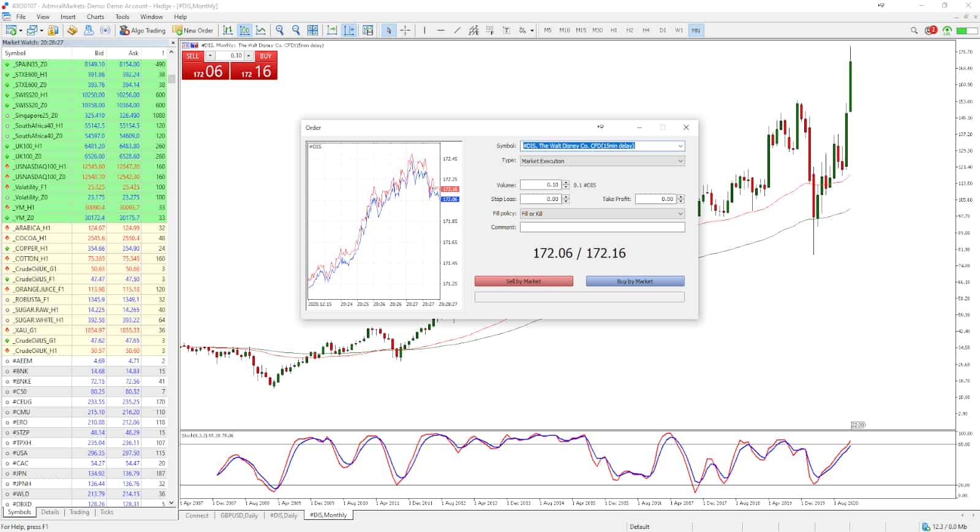Close the Market Watch panel

(173, 43)
